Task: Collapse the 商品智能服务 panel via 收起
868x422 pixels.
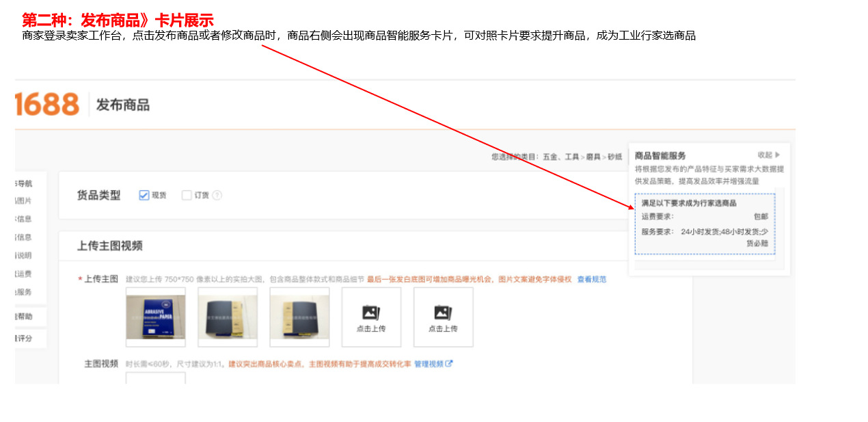Action: (x=768, y=155)
